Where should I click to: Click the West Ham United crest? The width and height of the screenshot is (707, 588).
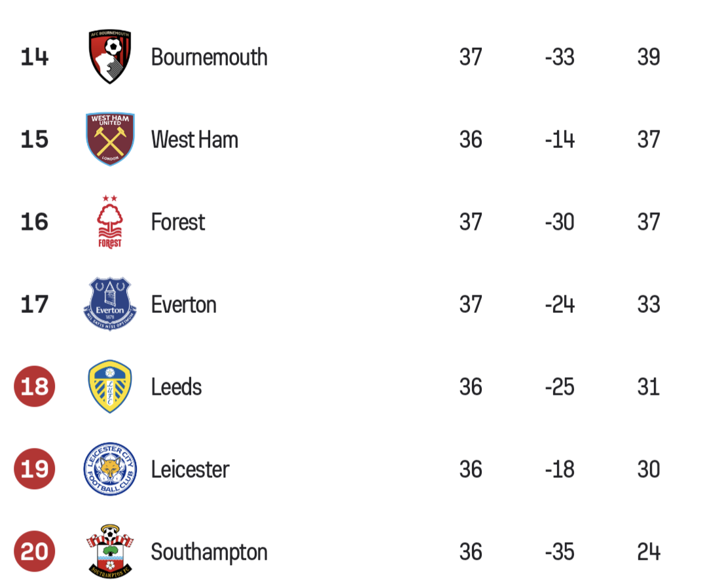point(110,139)
